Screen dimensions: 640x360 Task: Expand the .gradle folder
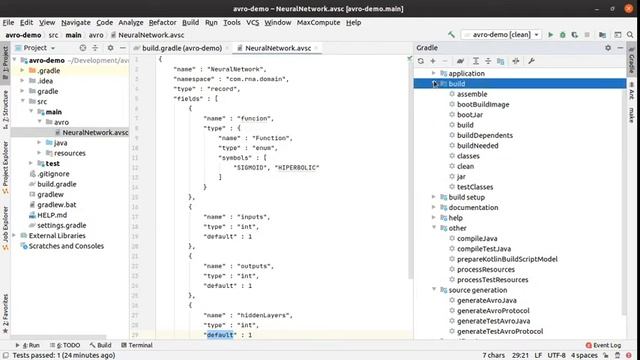[x=22, y=71]
